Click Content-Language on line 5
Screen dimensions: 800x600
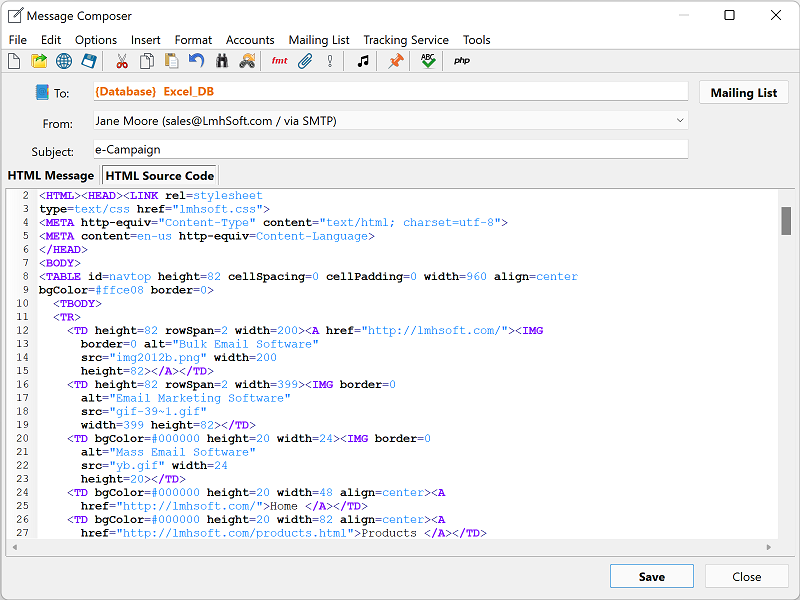coord(312,236)
